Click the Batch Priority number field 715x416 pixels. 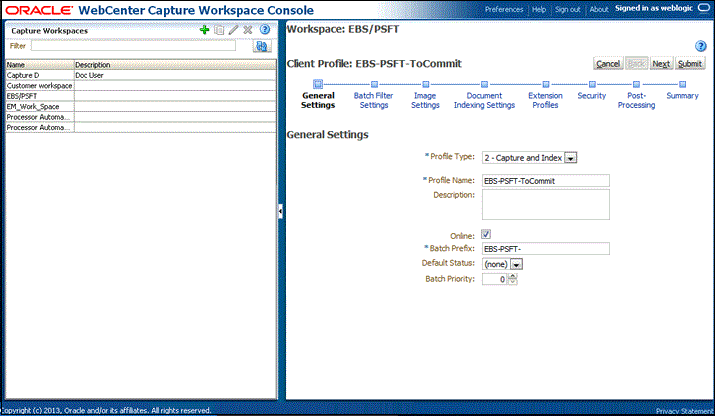495,279
